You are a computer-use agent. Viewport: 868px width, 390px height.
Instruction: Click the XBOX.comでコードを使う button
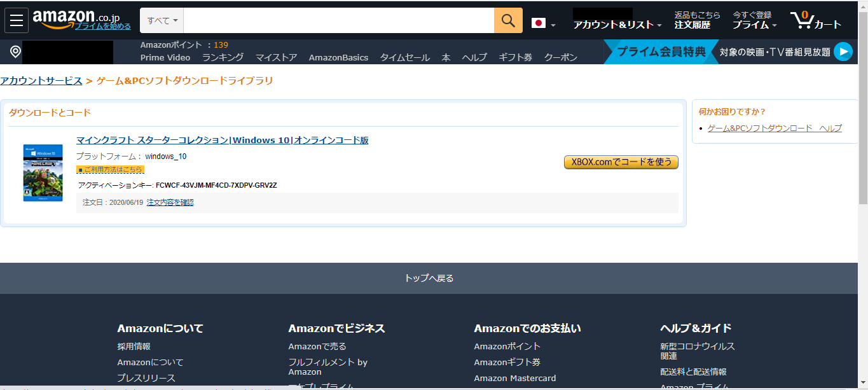click(619, 162)
